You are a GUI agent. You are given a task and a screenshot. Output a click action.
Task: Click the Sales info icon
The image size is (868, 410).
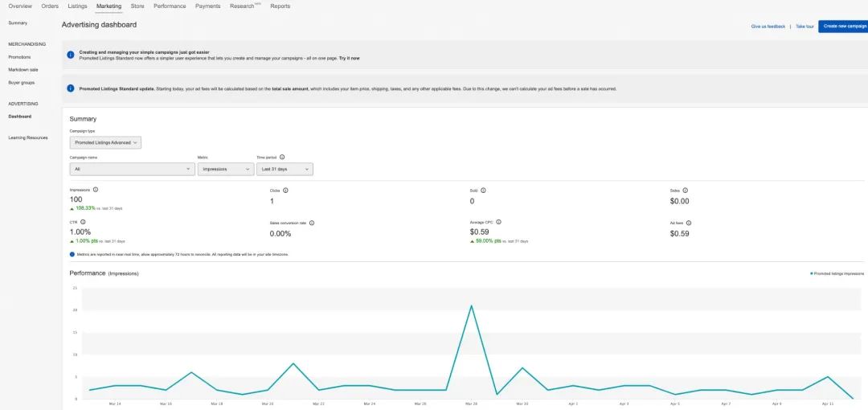(685, 191)
